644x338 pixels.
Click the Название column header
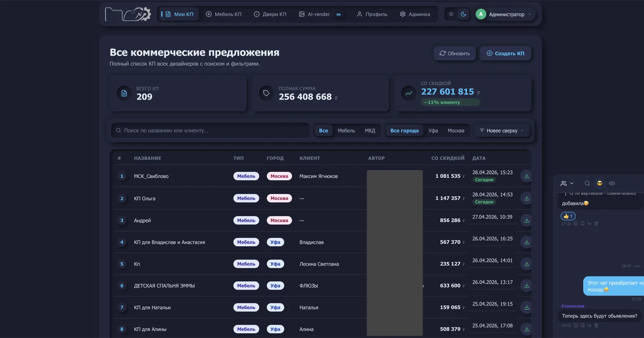(147, 158)
